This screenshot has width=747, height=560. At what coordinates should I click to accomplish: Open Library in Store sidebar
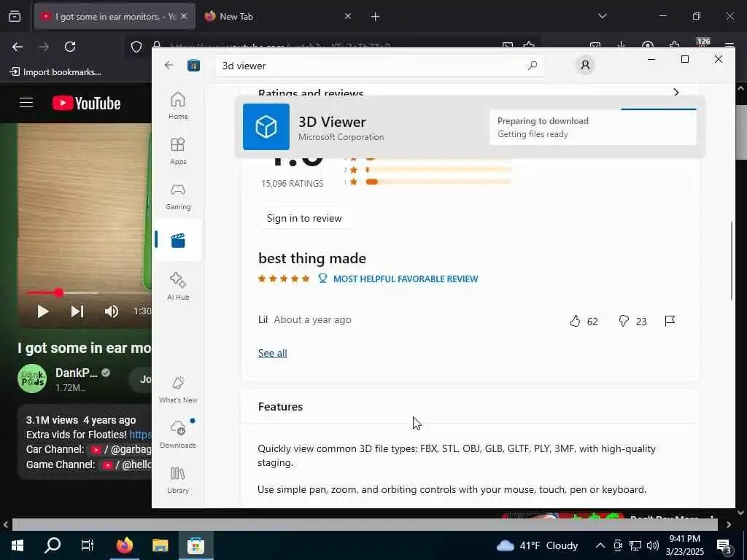pos(178,480)
